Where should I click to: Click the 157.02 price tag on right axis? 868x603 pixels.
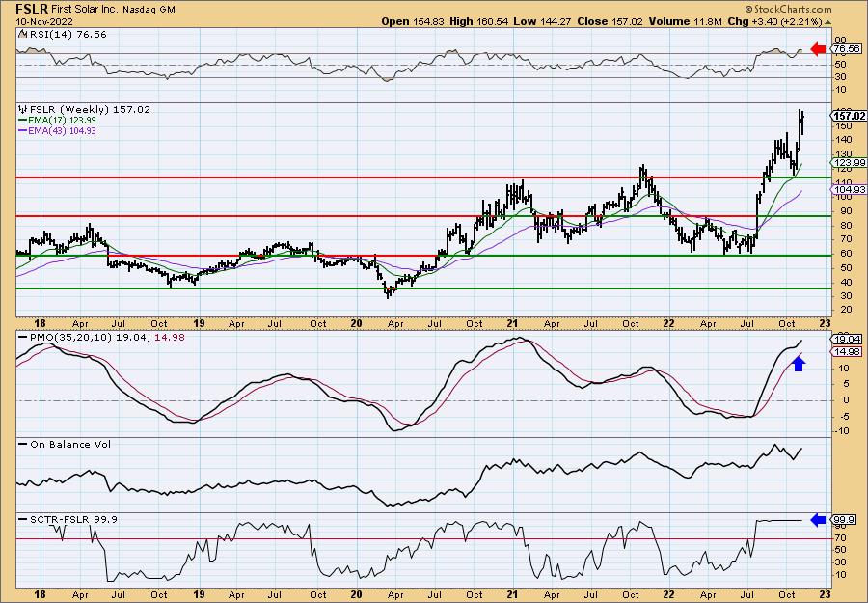point(848,116)
